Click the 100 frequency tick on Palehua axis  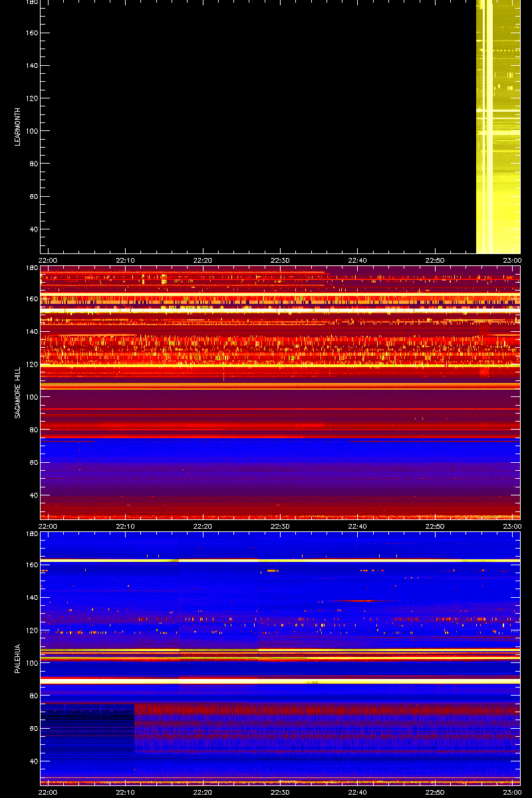(32, 663)
